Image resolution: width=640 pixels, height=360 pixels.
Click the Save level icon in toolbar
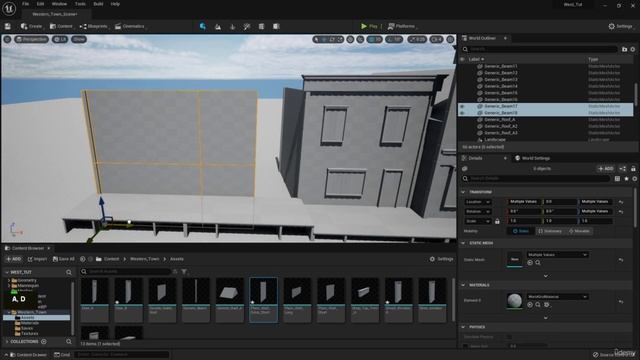[x=8, y=27]
